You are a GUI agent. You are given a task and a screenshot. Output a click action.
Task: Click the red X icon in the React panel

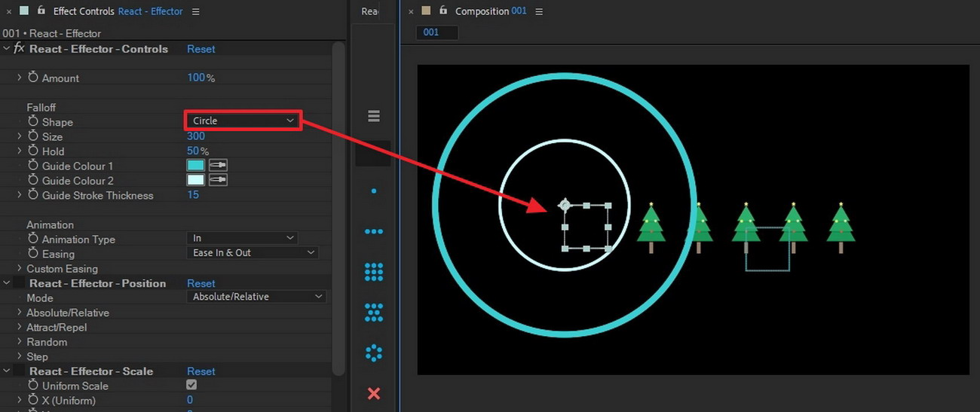tap(373, 393)
